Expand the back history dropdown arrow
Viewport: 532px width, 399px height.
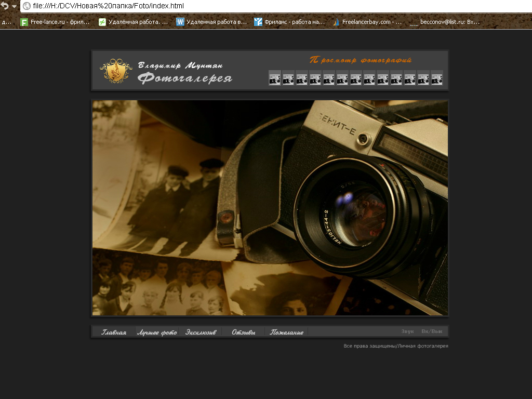(14, 7)
